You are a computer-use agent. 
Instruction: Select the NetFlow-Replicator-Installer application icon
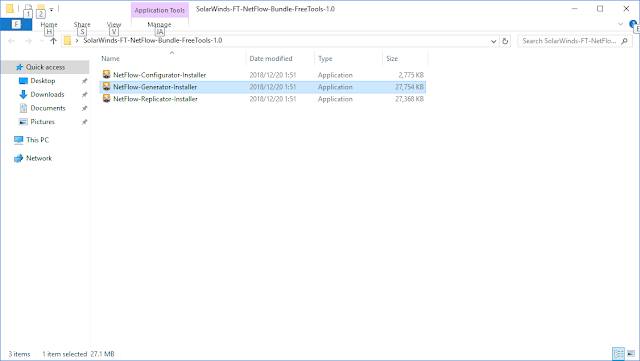(x=107, y=98)
